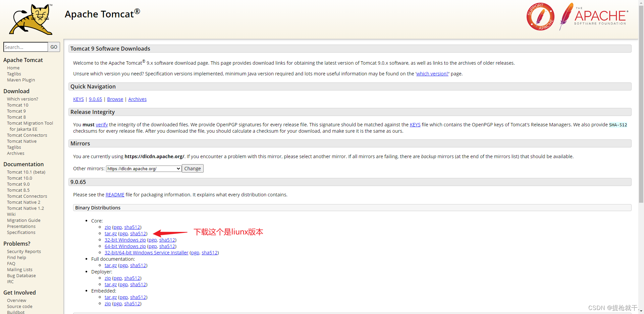Open Tomcat 10.1 (beta) documentation

pyautogui.click(x=26, y=172)
